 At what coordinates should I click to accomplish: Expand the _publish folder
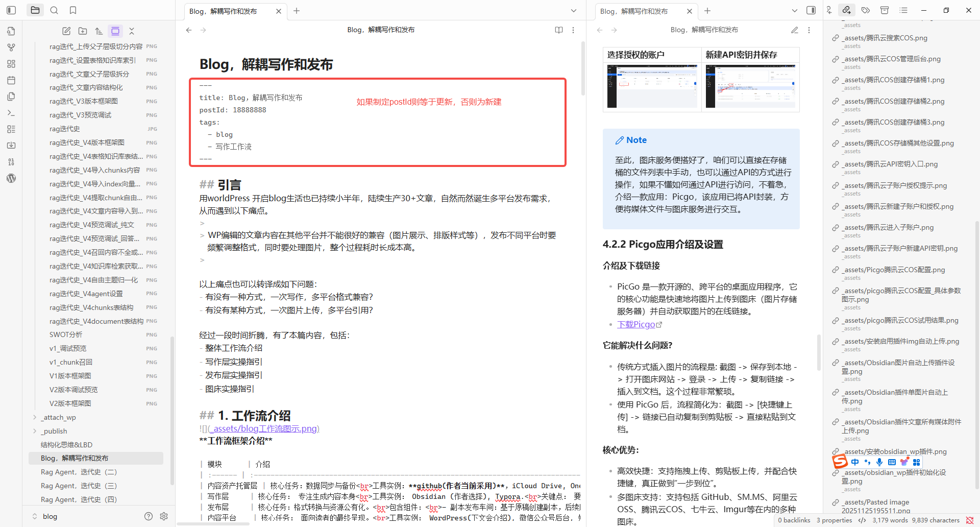pyautogui.click(x=54, y=430)
